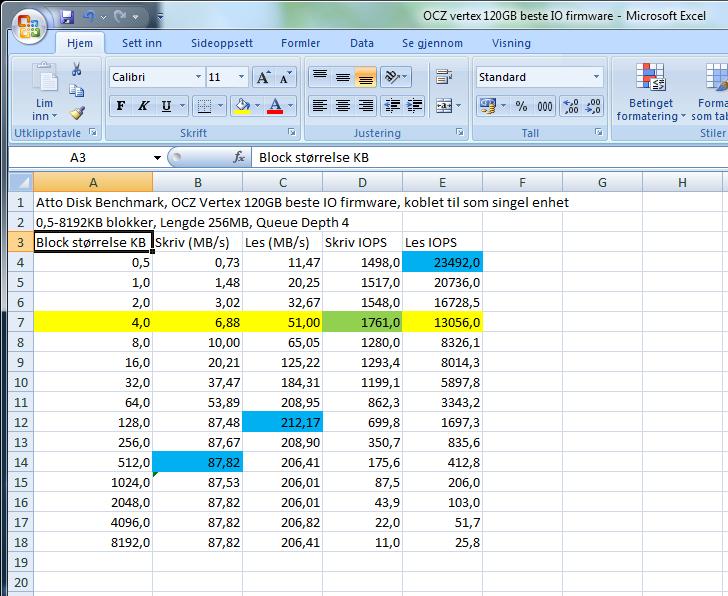Increase cell indent

414,106
